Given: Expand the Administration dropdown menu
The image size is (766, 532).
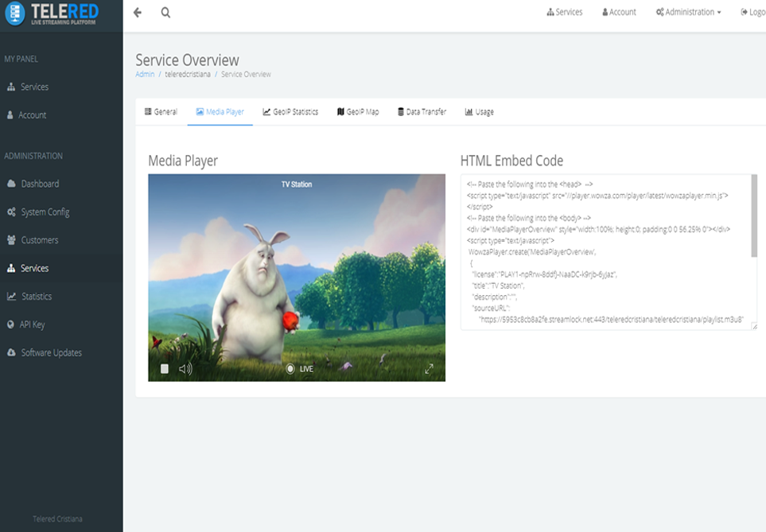Looking at the screenshot, I should (x=688, y=12).
